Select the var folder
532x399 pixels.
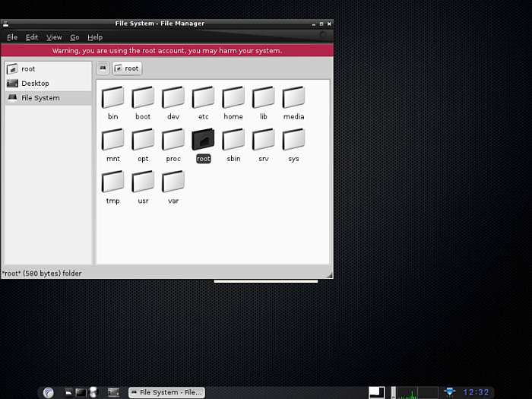click(x=173, y=182)
